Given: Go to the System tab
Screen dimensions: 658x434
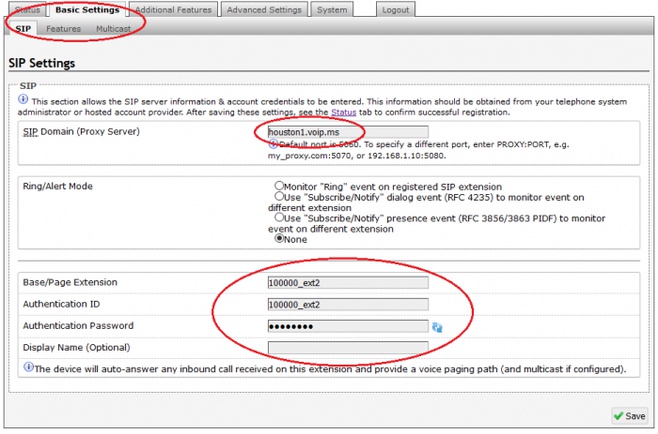Looking at the screenshot, I should 332,10.
